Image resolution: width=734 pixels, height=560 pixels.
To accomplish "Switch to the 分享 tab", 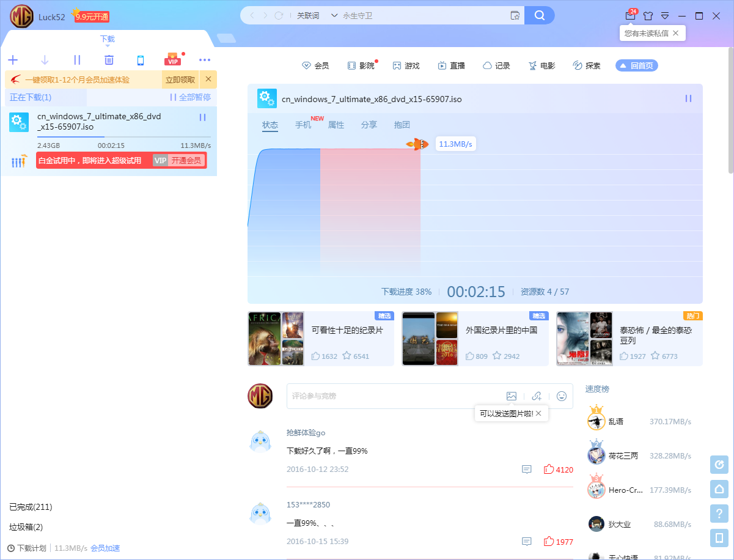I will click(369, 125).
